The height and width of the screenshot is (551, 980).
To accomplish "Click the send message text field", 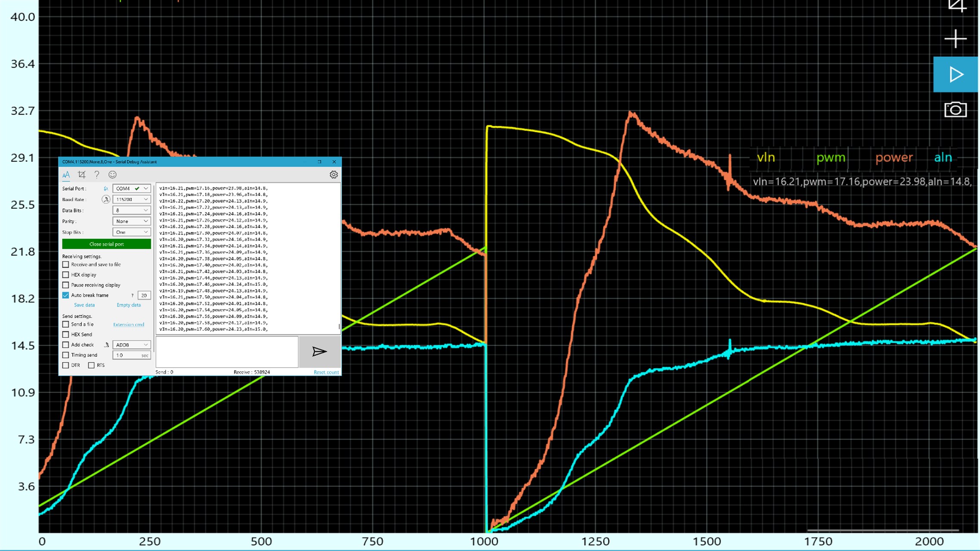I will 227,352.
